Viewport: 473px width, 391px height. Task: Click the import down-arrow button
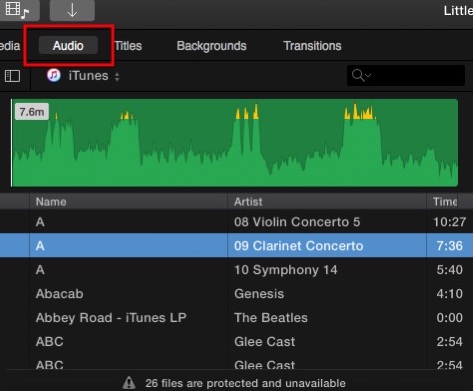(72, 10)
